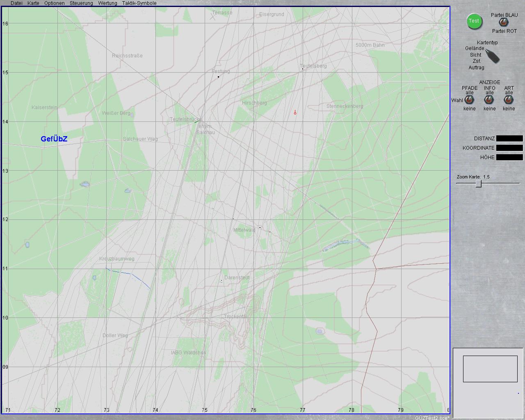Click the X marker beside Terrasse
525x420 pixels.
[212, 17]
